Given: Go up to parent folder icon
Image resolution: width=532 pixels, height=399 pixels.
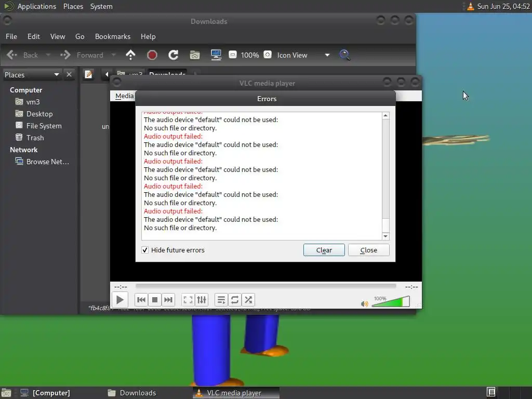Looking at the screenshot, I should click(x=130, y=55).
